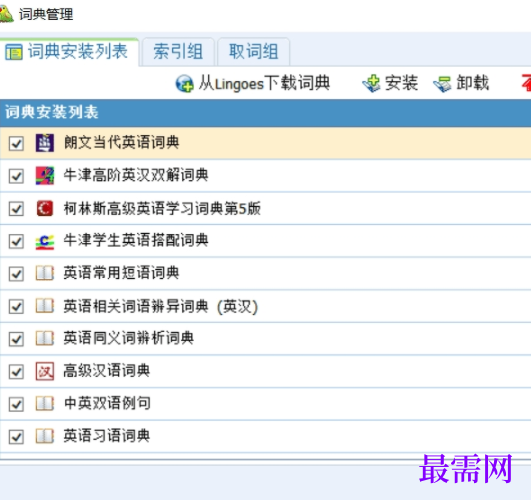This screenshot has height=500, width=531.
Task: Click the 词典管理 window title
Action: 46,14
